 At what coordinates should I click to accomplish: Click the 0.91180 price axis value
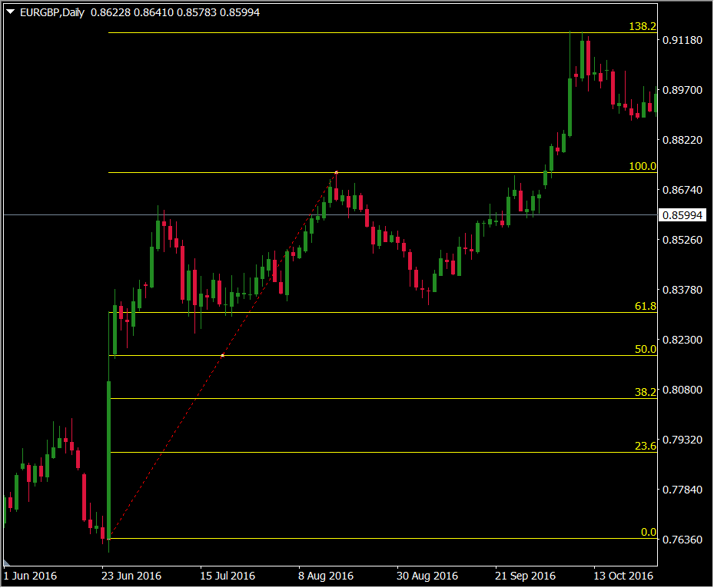[x=682, y=40]
